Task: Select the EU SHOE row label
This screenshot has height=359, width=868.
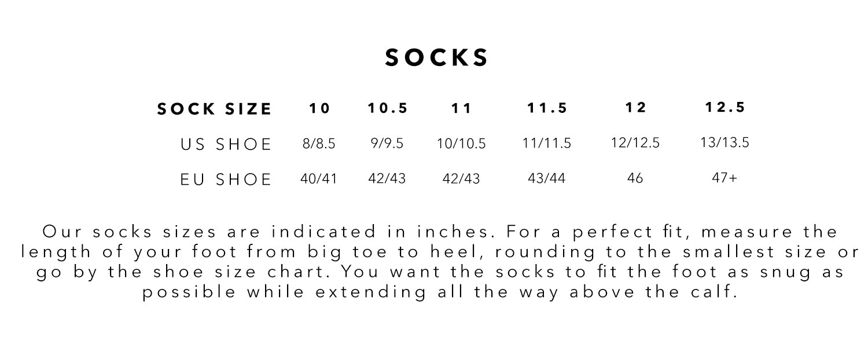Action: point(226,179)
